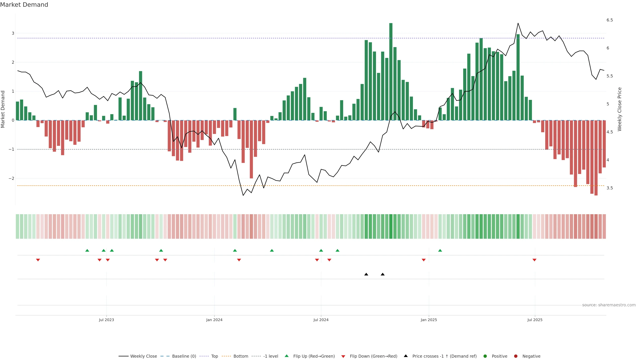This screenshot has width=644, height=362.
Task: Click the source: sharemaestro.com text
Action: (609, 305)
